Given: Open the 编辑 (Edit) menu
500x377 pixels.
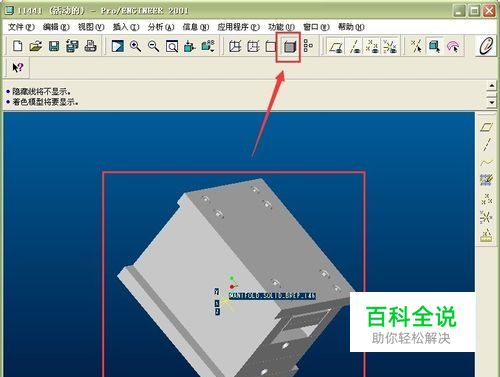Looking at the screenshot, I should (56, 27).
